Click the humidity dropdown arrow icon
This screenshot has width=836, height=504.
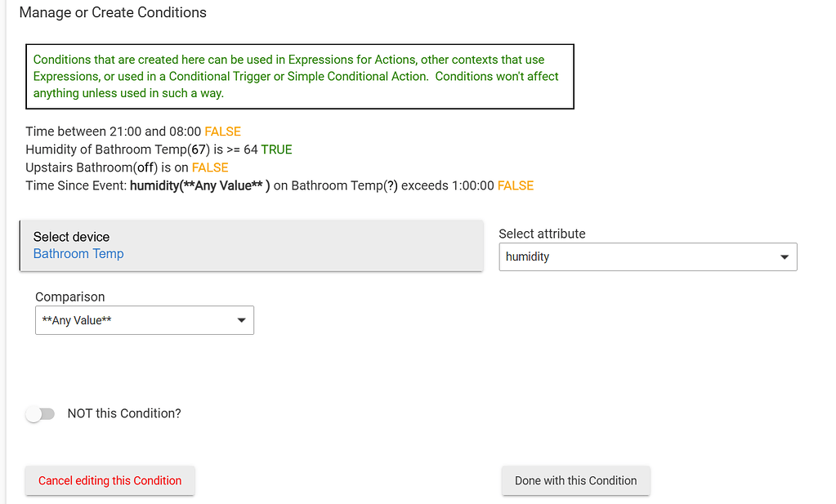pos(785,257)
